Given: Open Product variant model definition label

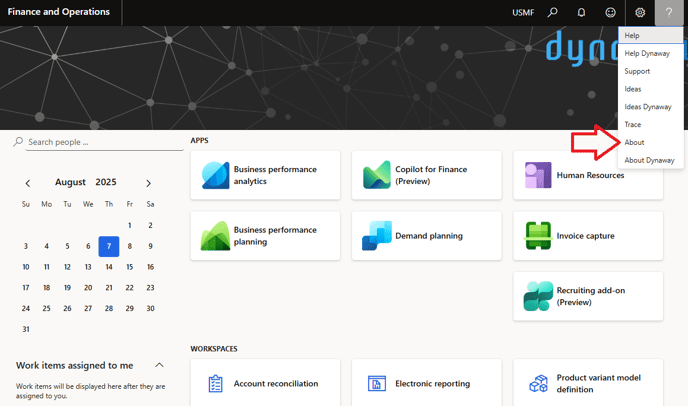Looking at the screenshot, I should [598, 384].
